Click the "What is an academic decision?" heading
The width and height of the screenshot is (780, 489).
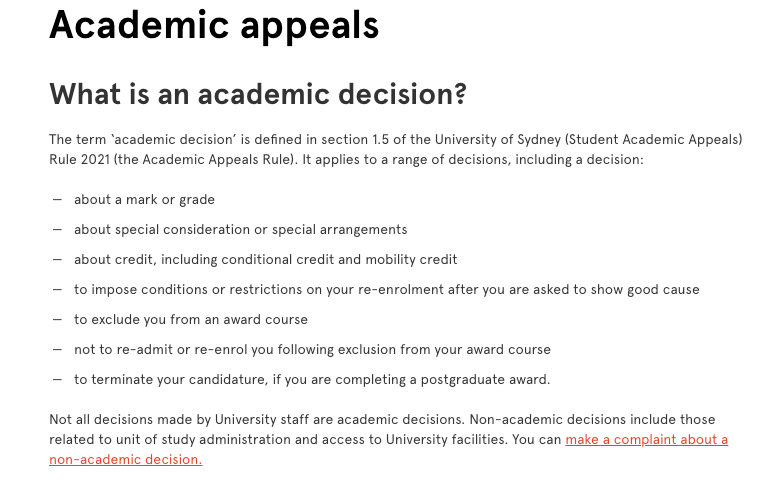point(258,94)
